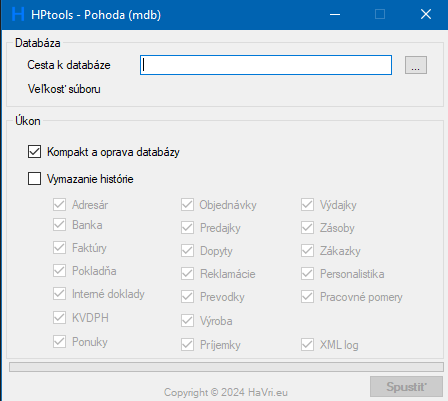Toggle the Prevodky checkbox
Image resolution: width=448 pixels, height=401 pixels.
187,297
